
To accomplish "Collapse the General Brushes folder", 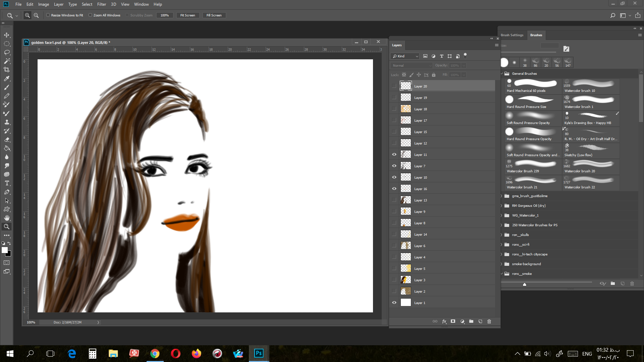I will pos(502,74).
